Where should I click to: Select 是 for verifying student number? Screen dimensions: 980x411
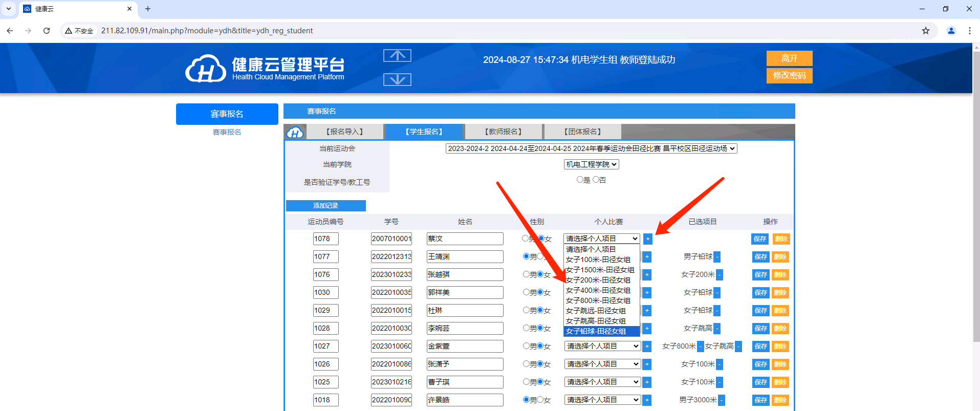point(580,180)
